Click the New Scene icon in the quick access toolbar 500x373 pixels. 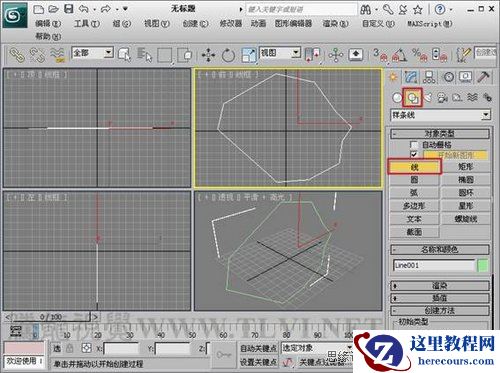tap(39, 9)
